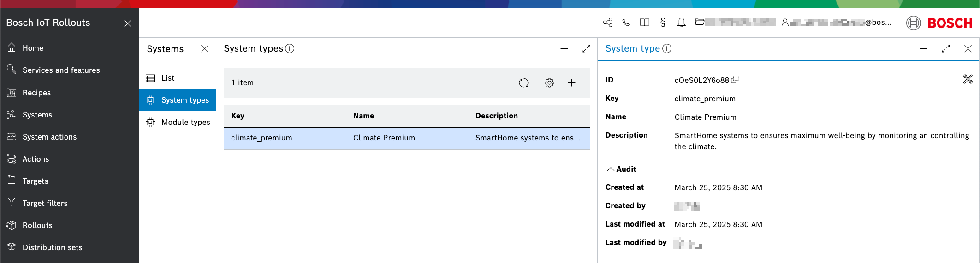Click the legal paragraph symbol icon
Viewport: 980px width, 263px height.
pos(663,23)
